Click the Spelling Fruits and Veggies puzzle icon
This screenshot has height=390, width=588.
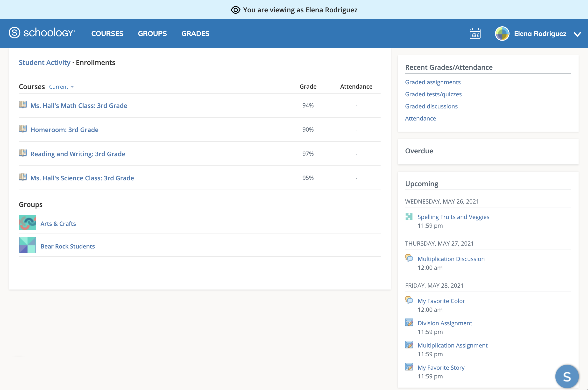click(x=409, y=217)
